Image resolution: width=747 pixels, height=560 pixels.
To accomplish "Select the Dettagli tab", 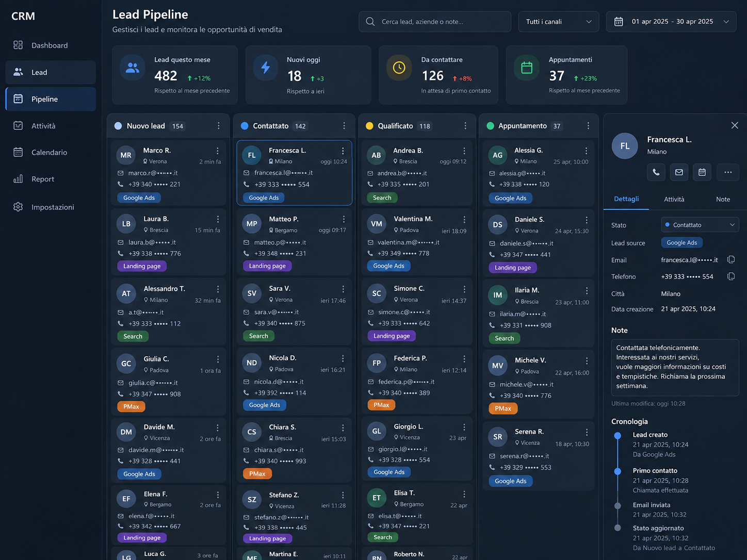I will pyautogui.click(x=626, y=199).
